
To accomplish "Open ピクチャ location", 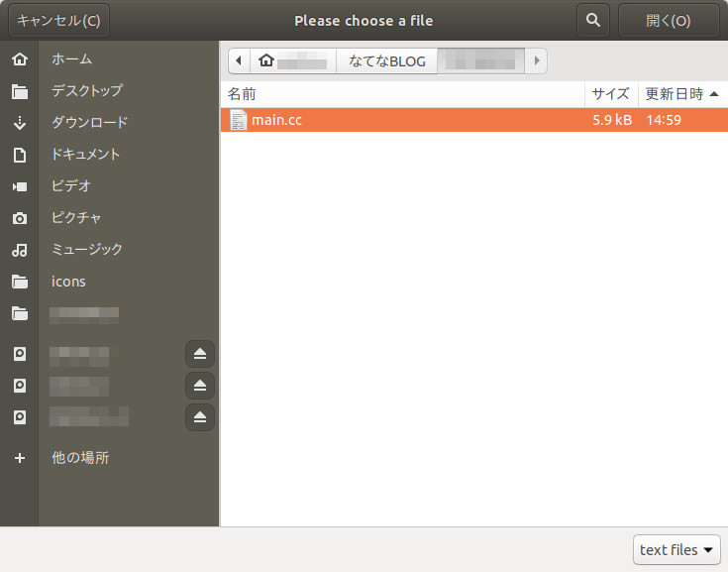I will click(x=76, y=217).
